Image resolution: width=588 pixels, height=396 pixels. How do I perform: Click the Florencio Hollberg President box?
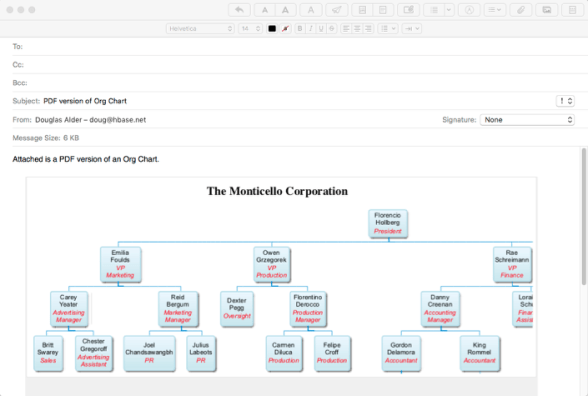pos(388,224)
